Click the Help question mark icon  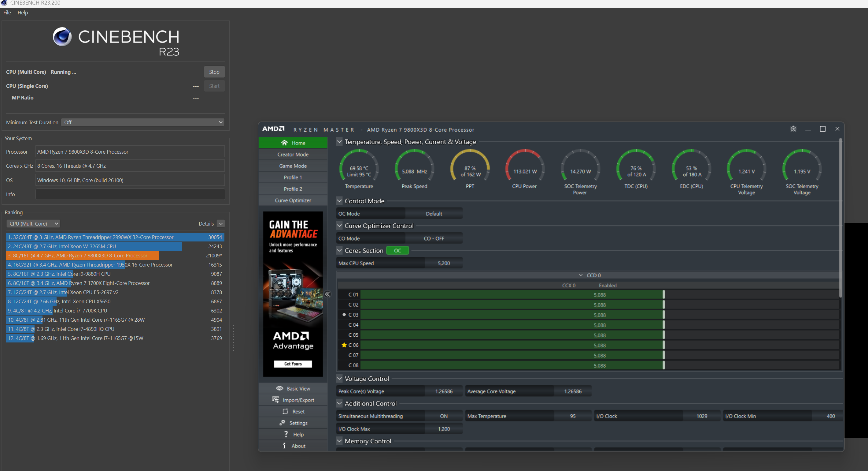pyautogui.click(x=286, y=434)
